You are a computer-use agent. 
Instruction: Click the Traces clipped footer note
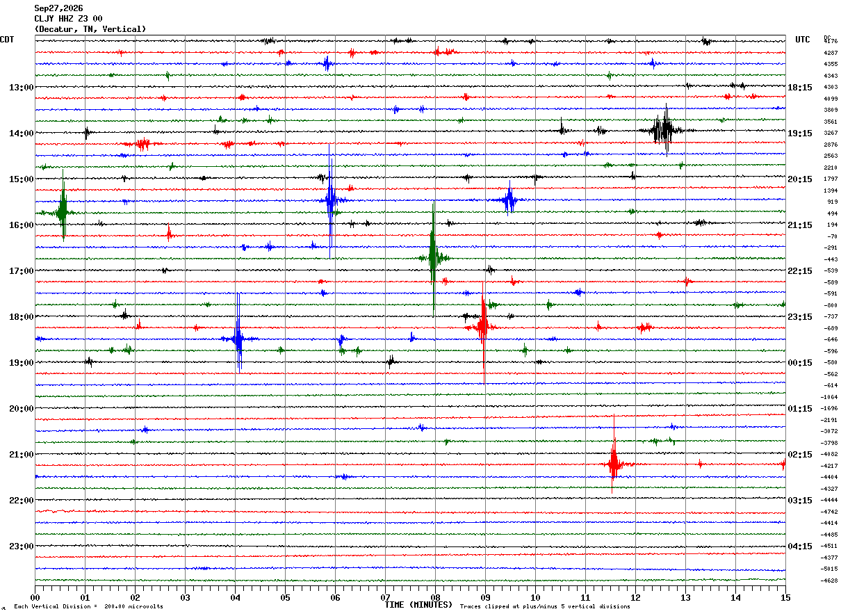(545, 607)
